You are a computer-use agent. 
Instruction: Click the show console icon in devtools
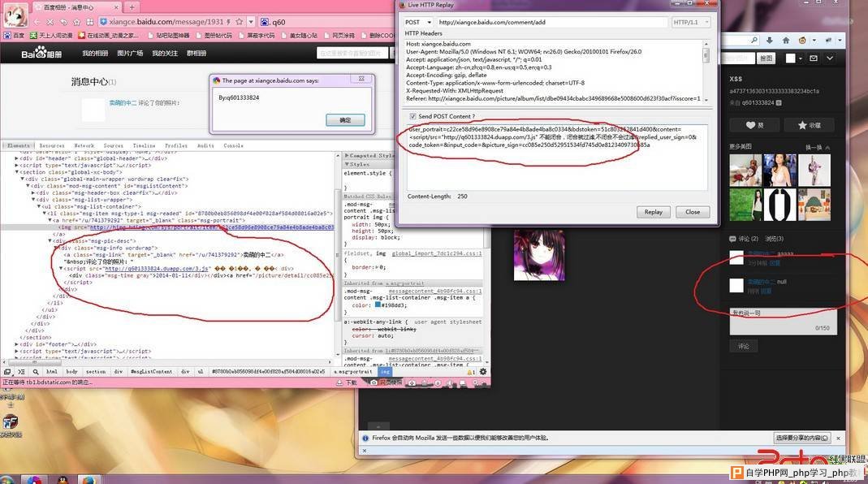[21, 372]
